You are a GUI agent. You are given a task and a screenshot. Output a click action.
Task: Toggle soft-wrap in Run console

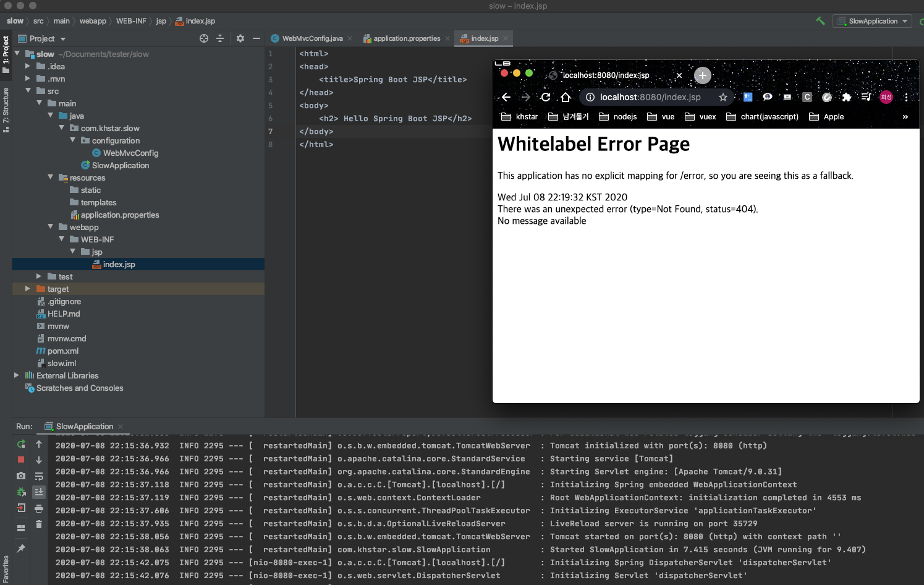tap(39, 476)
